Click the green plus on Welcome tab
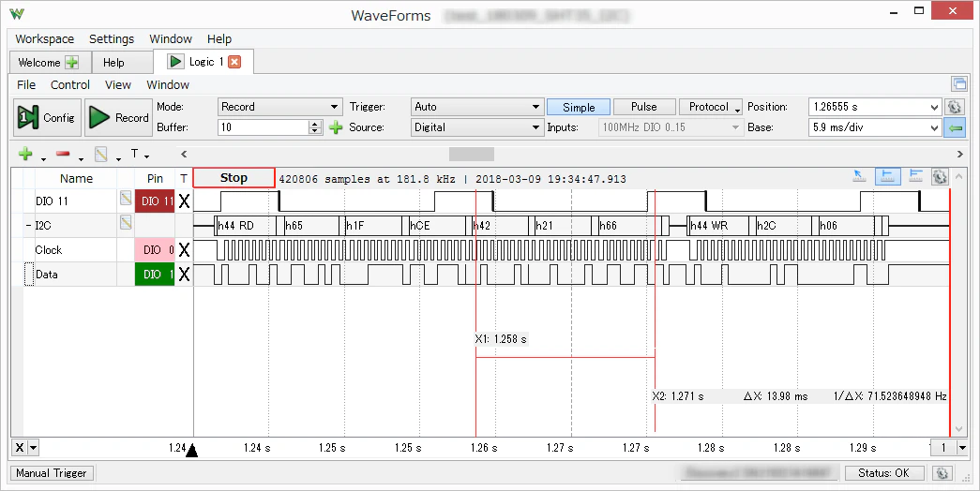 pos(72,63)
